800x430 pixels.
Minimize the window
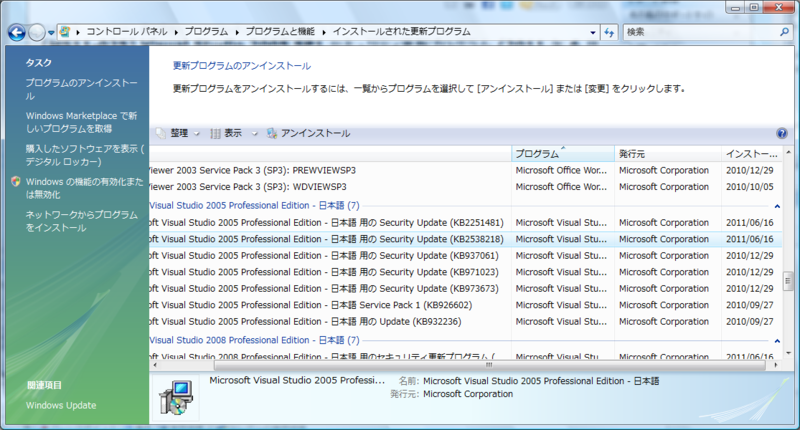point(735,8)
